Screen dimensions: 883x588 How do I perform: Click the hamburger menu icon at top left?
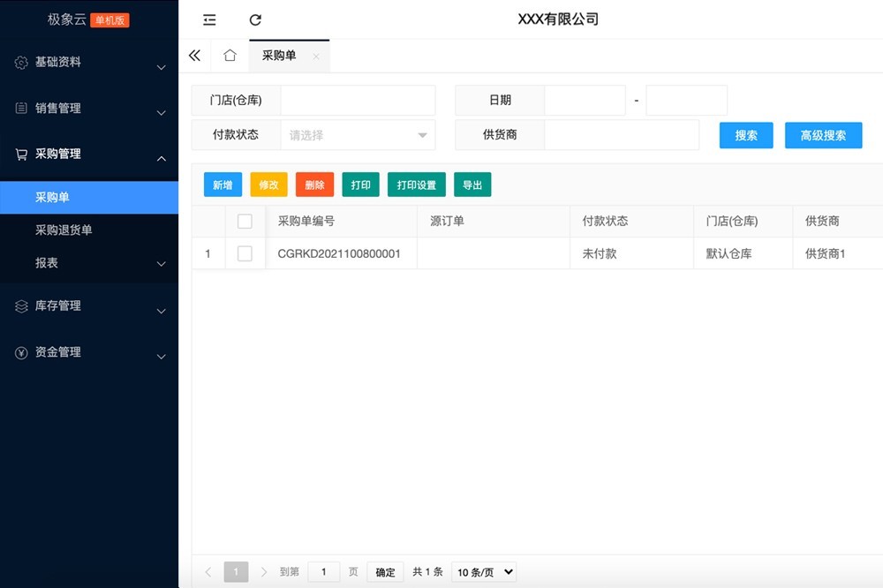click(208, 19)
